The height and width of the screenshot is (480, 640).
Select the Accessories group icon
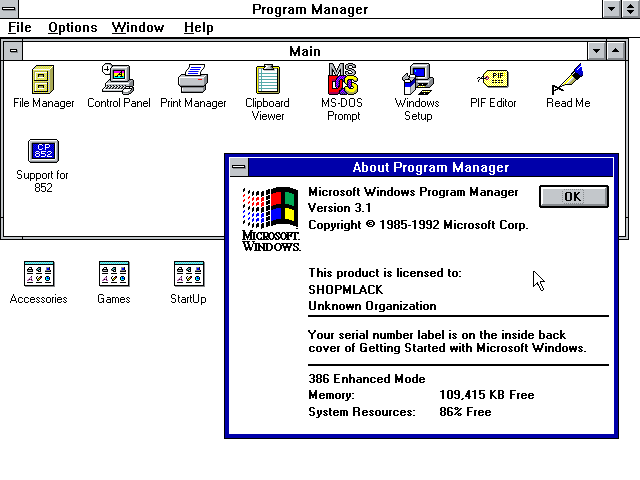pos(39,273)
